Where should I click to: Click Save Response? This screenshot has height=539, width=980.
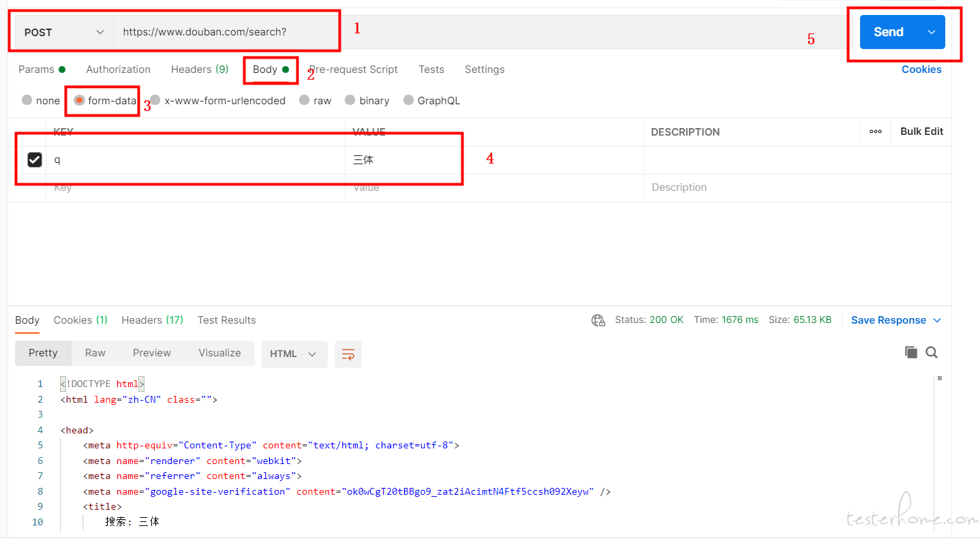[x=888, y=320]
